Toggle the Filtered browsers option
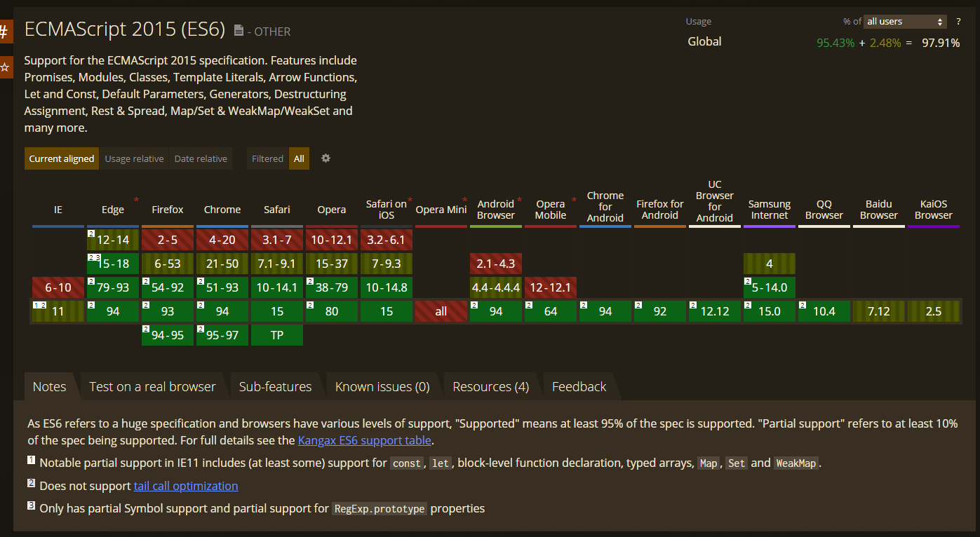The width and height of the screenshot is (980, 537). click(267, 158)
